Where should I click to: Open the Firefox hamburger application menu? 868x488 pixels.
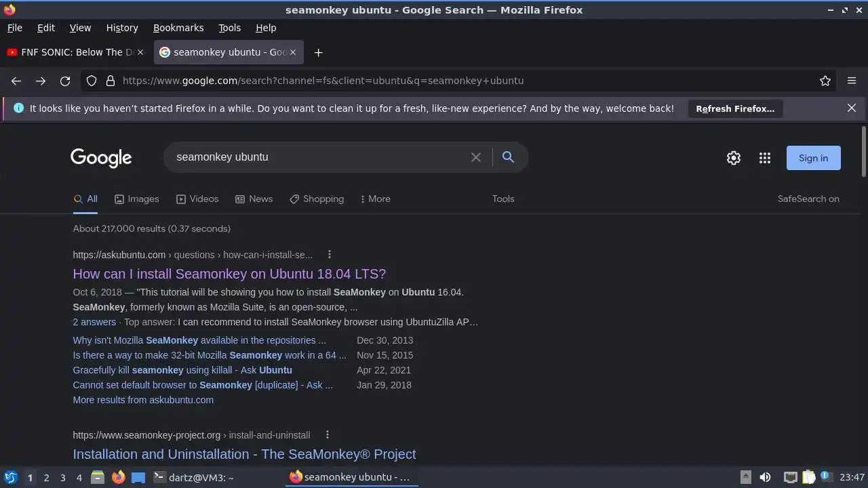tap(852, 81)
